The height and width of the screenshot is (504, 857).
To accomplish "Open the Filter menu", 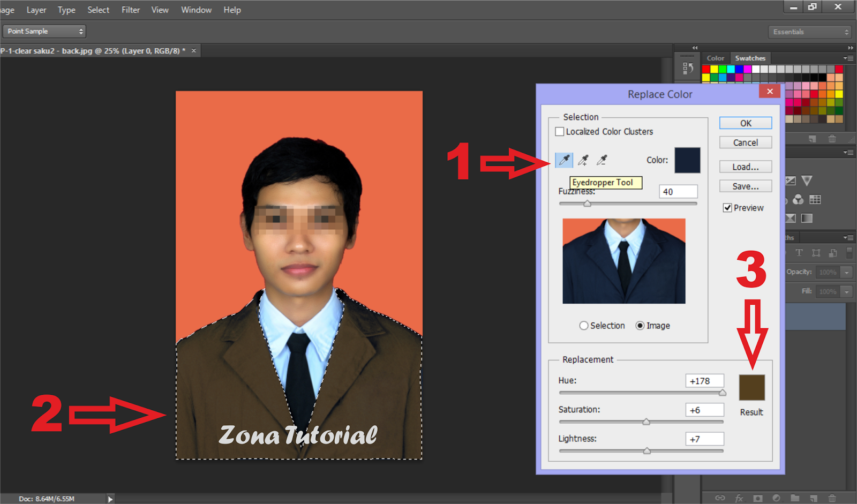I will pyautogui.click(x=131, y=10).
